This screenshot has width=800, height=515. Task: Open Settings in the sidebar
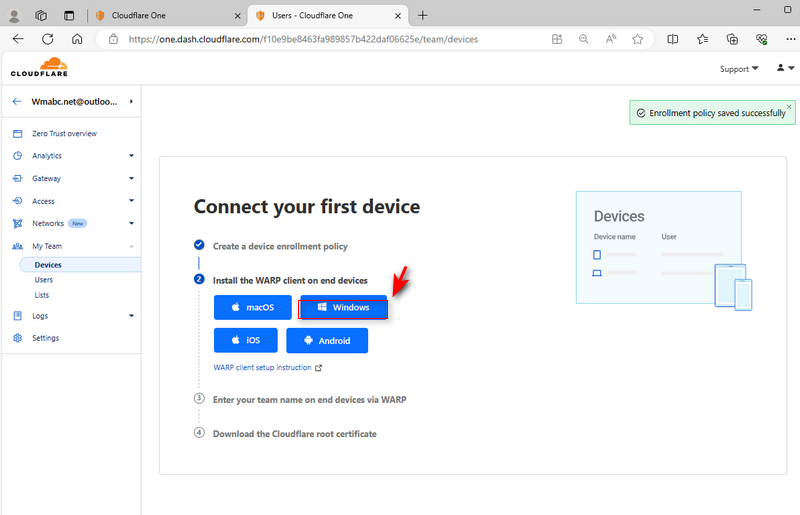click(45, 338)
